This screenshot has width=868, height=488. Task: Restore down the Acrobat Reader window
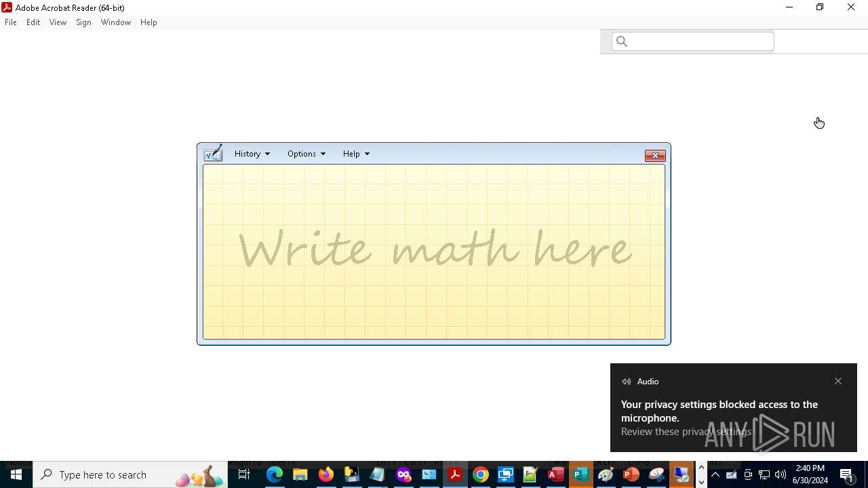[x=820, y=7]
